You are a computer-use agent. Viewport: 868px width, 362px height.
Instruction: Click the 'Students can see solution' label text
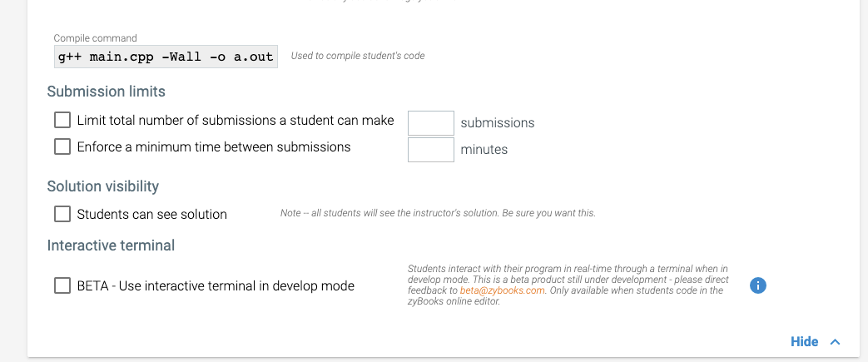tap(152, 215)
